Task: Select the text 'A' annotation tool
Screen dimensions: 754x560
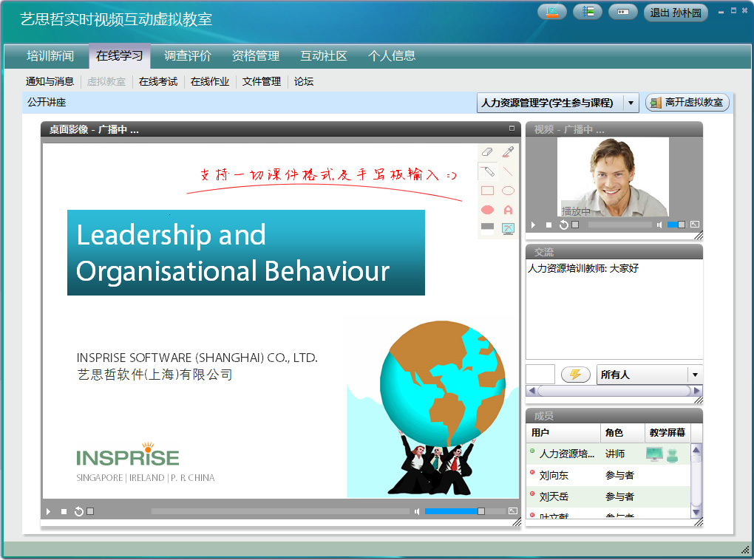Action: (508, 210)
